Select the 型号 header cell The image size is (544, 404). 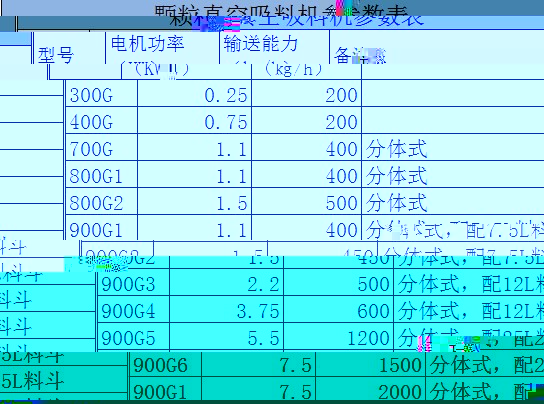tap(69, 49)
